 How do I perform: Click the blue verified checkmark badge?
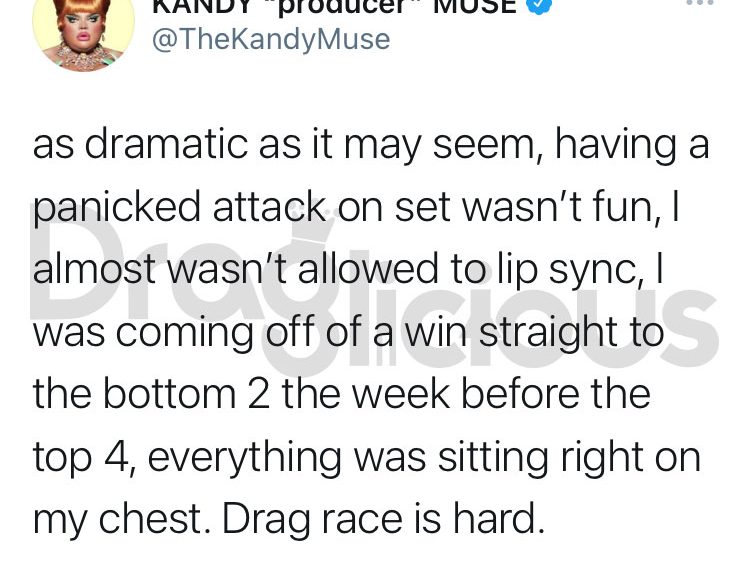[539, 5]
